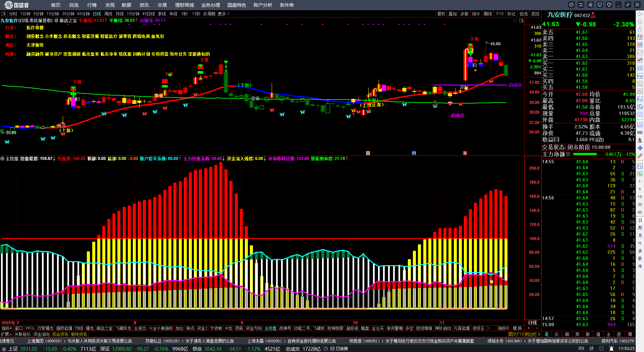This screenshot has height=352, width=644.
Task: Switch to 60分钟 period
Action: point(84,14)
